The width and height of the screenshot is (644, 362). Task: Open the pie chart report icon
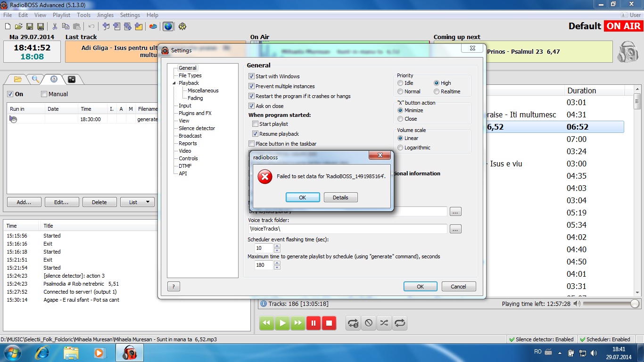(x=153, y=26)
